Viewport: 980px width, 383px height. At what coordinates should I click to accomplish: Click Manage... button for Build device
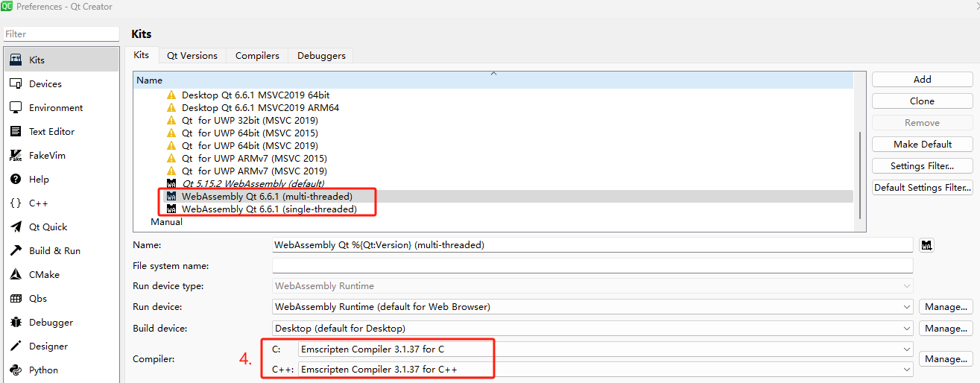click(946, 329)
